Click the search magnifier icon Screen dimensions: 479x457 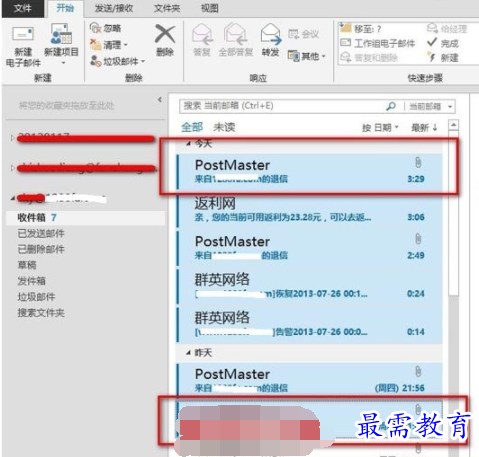(x=391, y=106)
